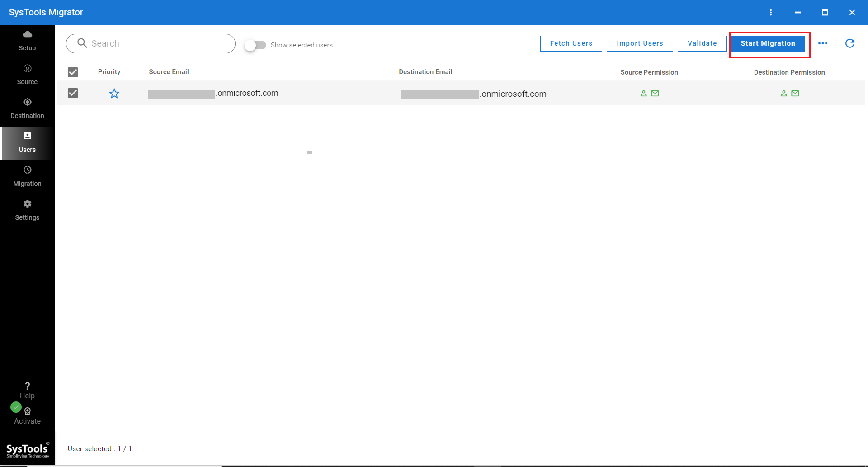Toggle the select-all header checkbox
868x467 pixels.
(73, 72)
